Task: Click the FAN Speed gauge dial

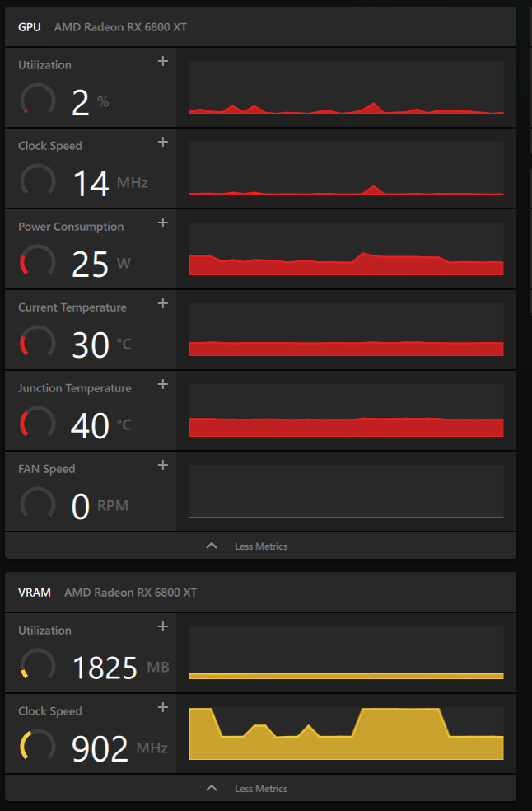Action: click(38, 504)
